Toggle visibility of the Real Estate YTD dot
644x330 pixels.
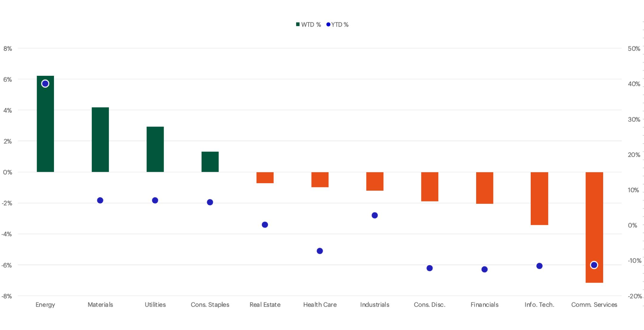(x=264, y=224)
